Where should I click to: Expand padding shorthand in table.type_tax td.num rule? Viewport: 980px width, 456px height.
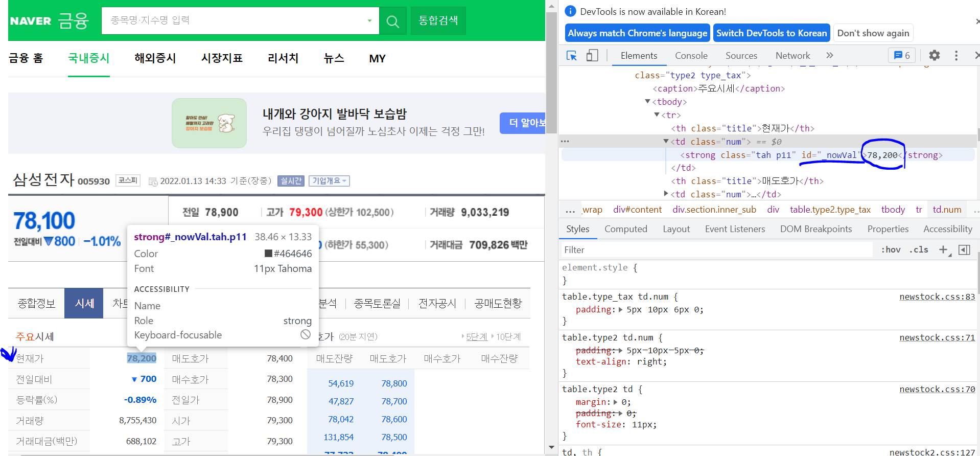(620, 309)
